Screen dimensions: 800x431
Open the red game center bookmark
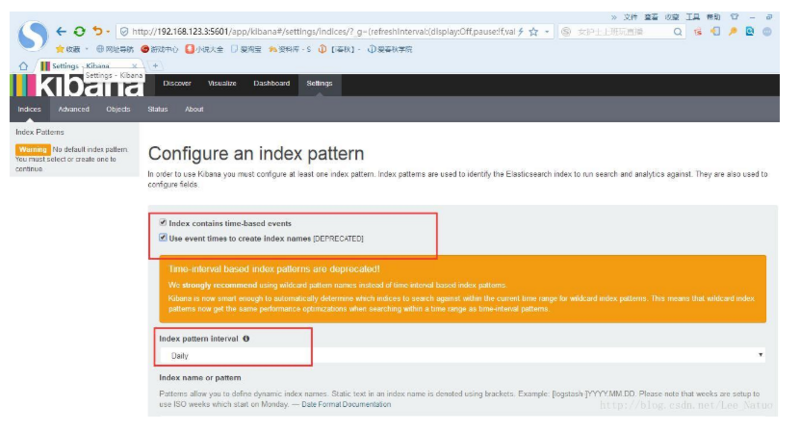pyautogui.click(x=159, y=49)
